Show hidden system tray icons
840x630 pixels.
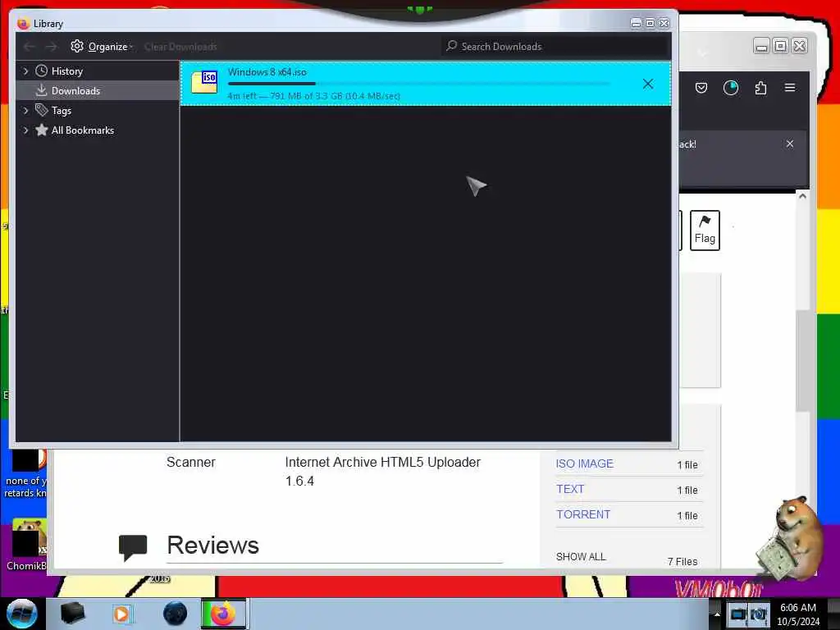[716, 614]
